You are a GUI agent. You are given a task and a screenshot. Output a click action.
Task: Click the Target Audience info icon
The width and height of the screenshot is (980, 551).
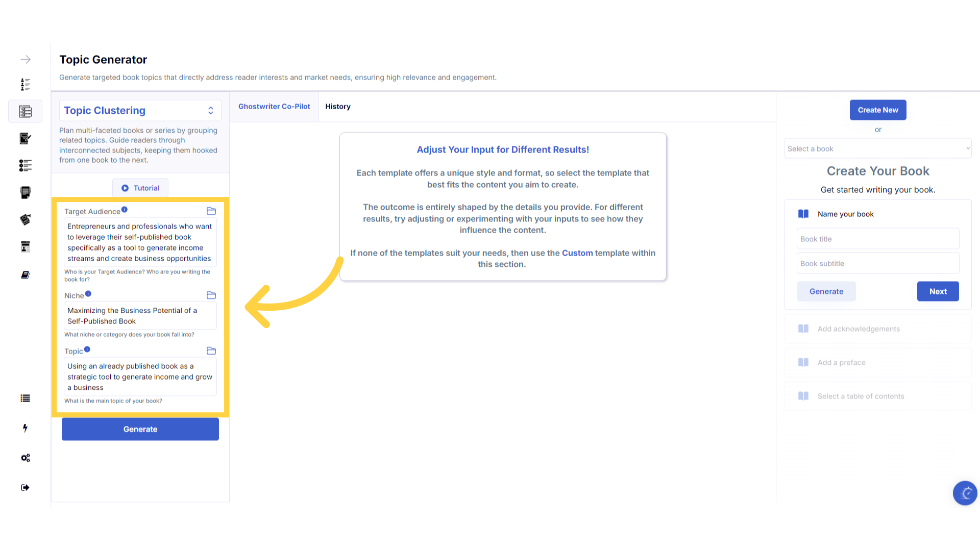click(125, 210)
